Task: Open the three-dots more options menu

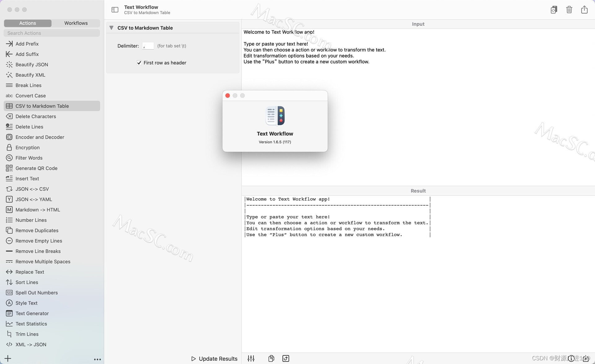Action: coord(97,359)
